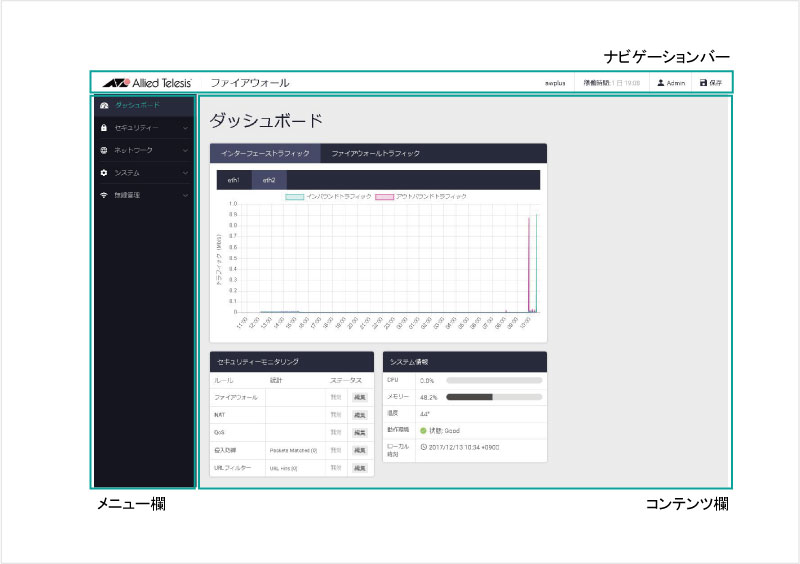
Task: Select the eth1 interface tab
Action: tap(234, 180)
